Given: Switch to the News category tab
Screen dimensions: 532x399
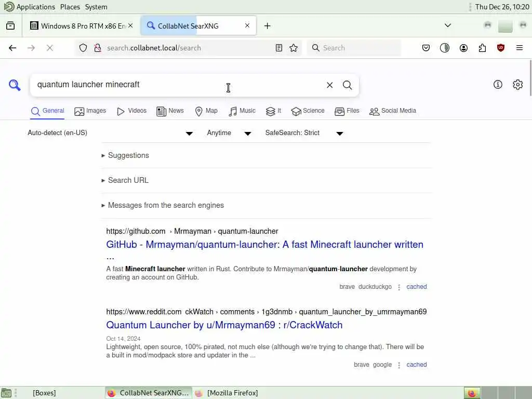Looking at the screenshot, I should pos(170,111).
